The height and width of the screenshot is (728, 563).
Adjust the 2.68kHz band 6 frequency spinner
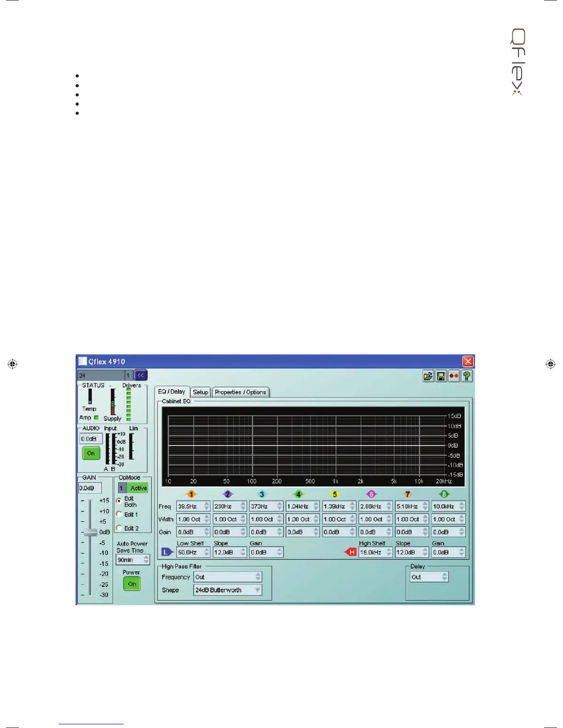pos(375,506)
